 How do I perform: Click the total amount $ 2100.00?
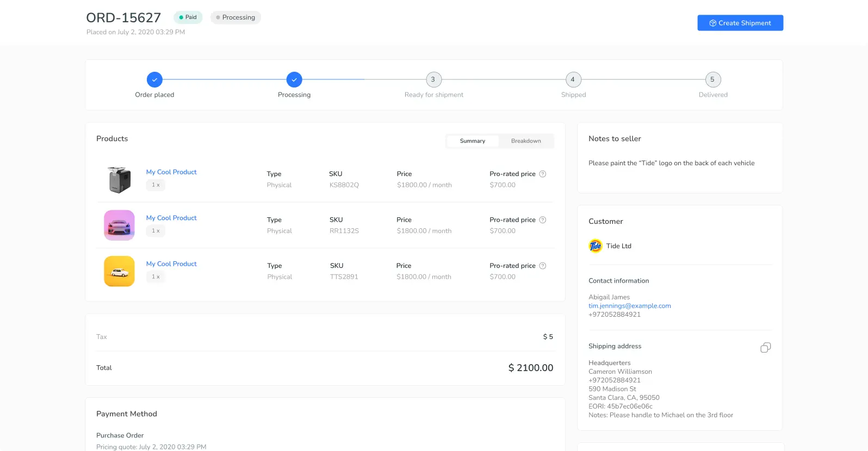(x=531, y=368)
